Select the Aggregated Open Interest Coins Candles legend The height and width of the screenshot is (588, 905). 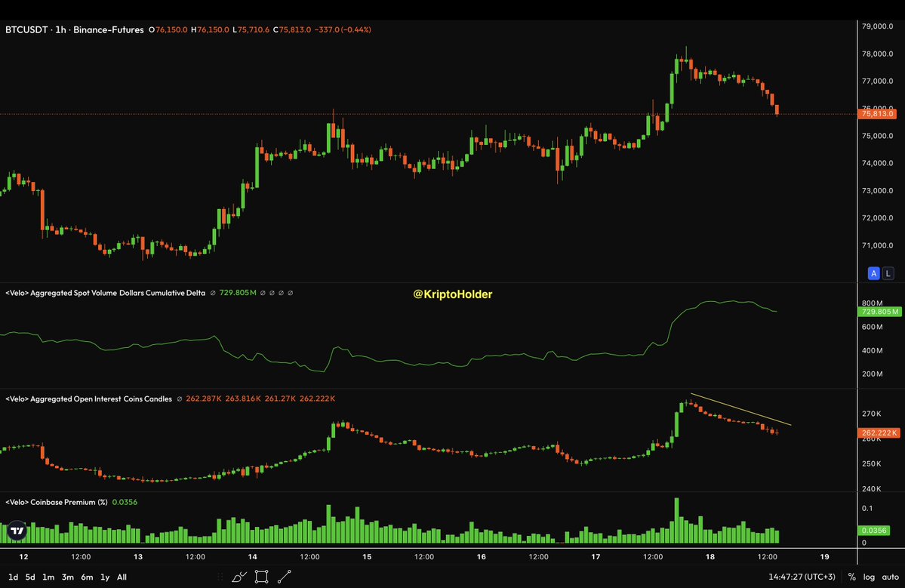point(89,399)
